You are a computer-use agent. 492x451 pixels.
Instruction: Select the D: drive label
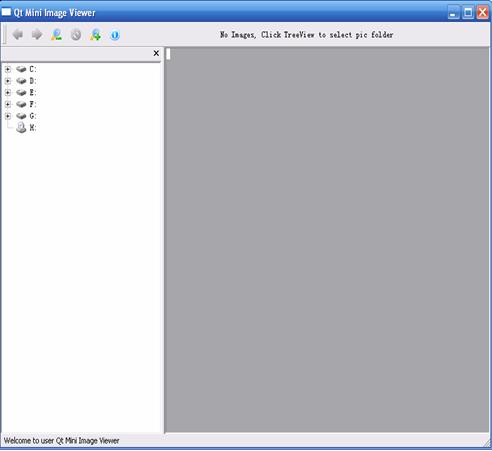click(33, 81)
